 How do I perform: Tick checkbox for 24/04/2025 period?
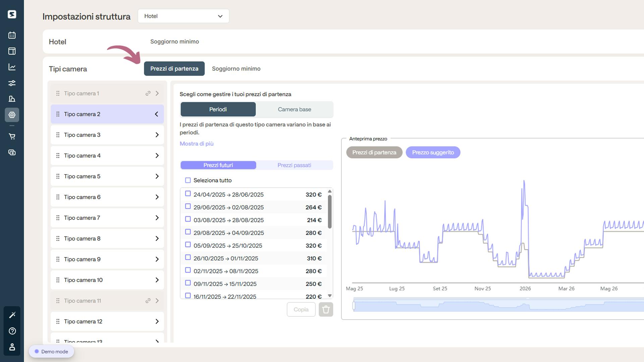(188, 194)
